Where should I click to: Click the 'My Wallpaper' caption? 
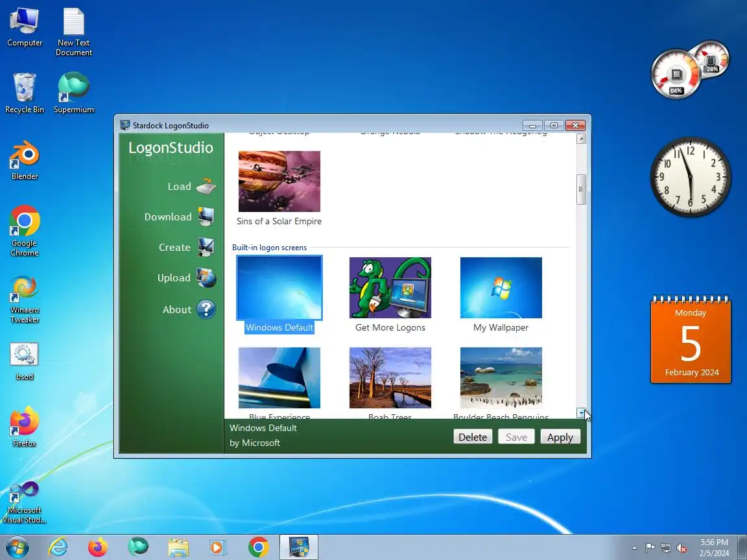pyautogui.click(x=501, y=327)
